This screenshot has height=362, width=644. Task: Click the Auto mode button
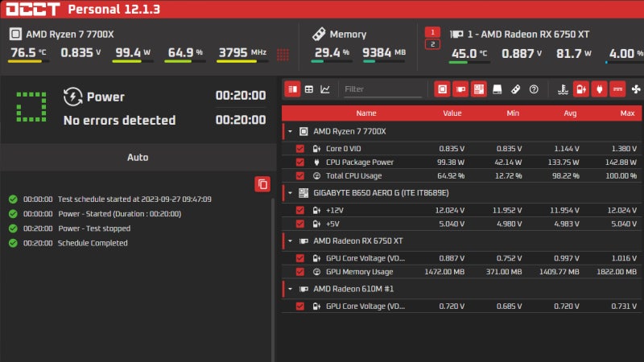pyautogui.click(x=138, y=157)
